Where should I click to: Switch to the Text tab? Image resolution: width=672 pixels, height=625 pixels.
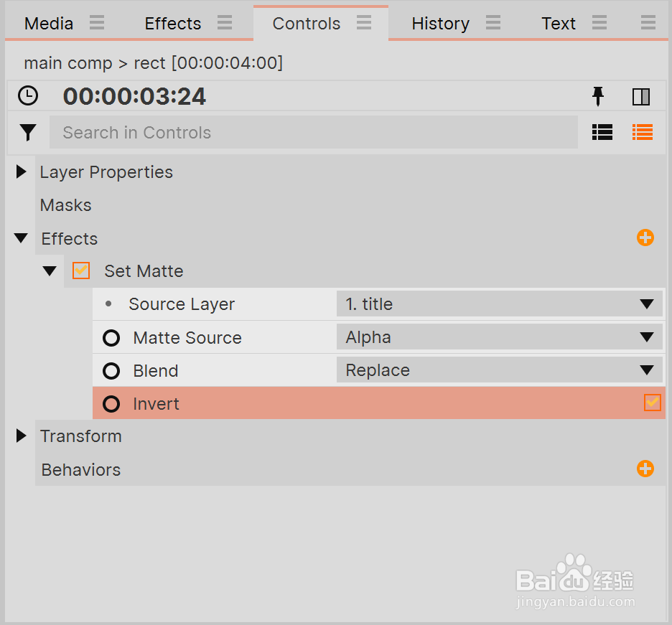tap(559, 24)
